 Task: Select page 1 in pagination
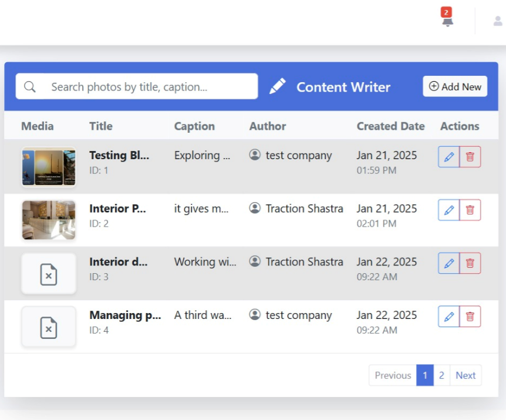[425, 375]
